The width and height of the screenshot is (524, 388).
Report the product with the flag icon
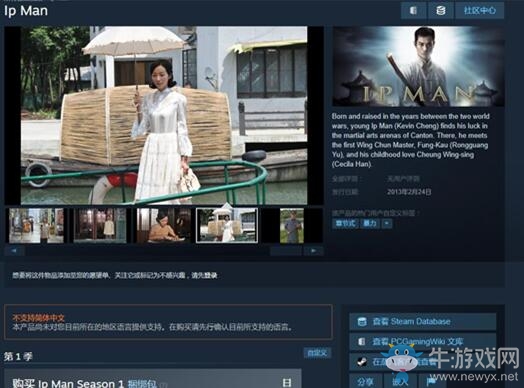431,381
